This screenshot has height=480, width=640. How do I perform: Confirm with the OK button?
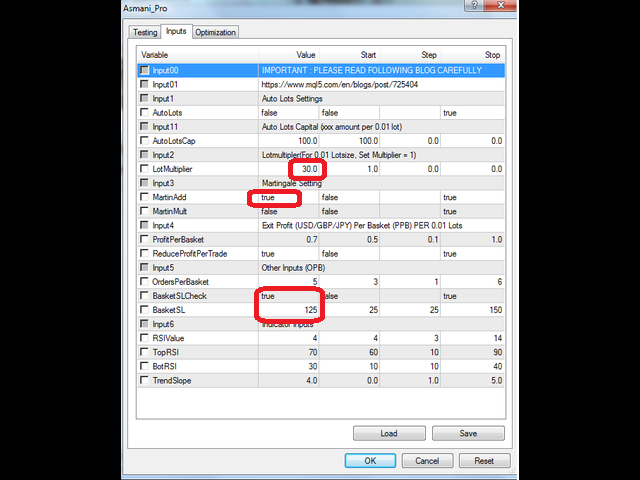click(x=370, y=460)
